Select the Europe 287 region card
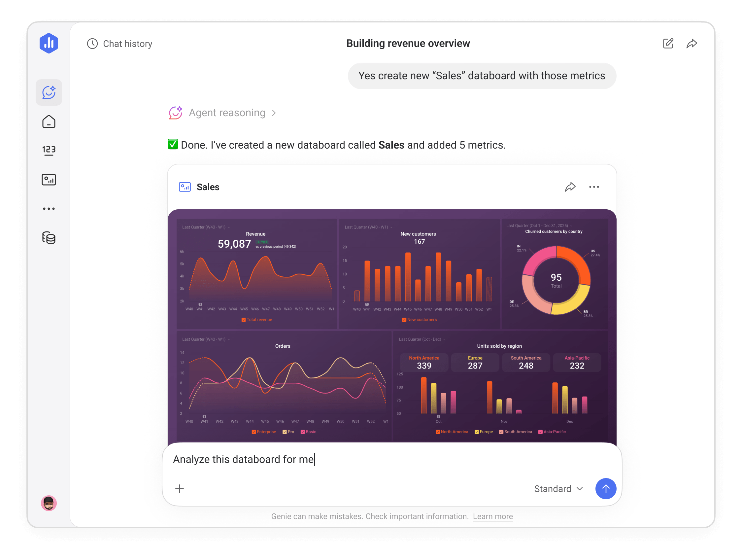 475,362
